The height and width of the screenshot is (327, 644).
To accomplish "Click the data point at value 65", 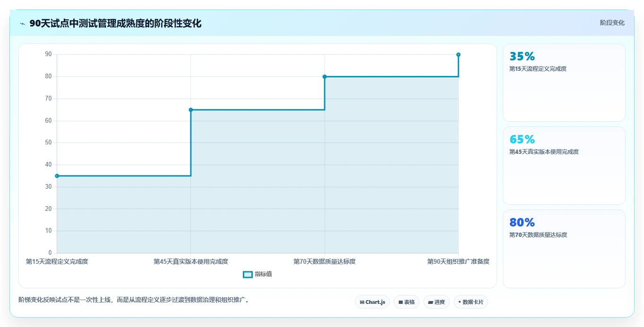I will (x=191, y=110).
